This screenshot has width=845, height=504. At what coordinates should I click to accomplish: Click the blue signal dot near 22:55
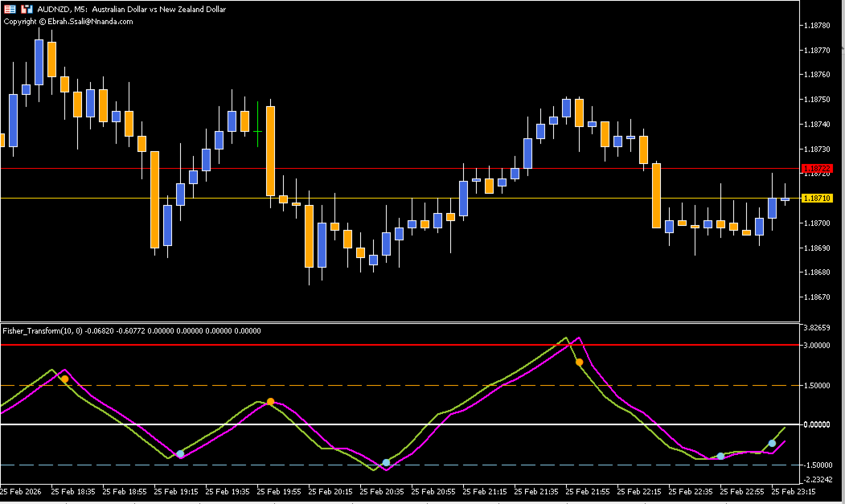pyautogui.click(x=720, y=457)
